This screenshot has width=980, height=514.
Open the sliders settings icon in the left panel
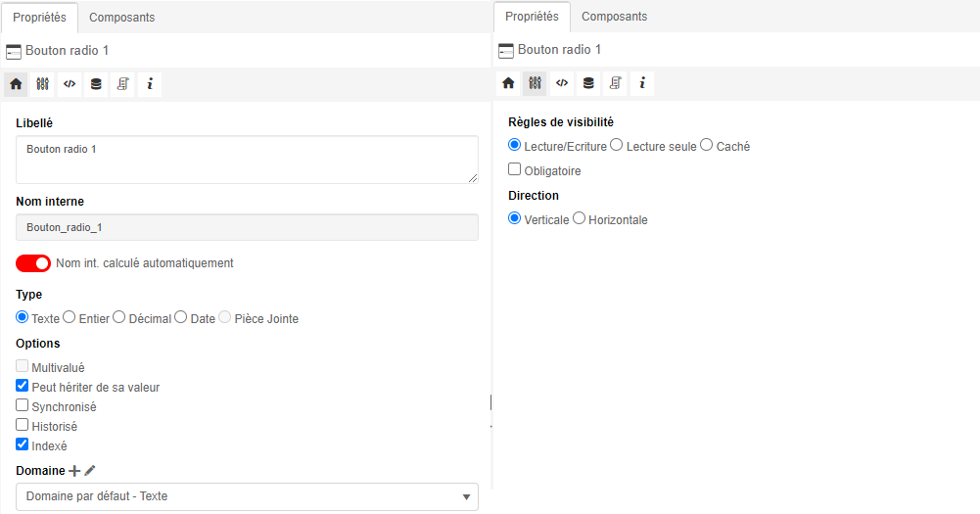42,84
